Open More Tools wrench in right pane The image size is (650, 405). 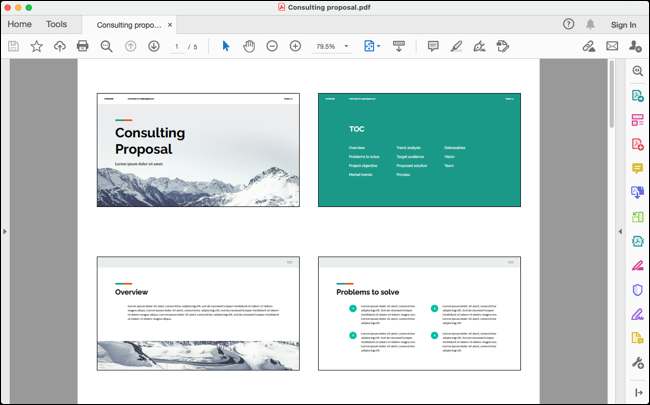(x=638, y=363)
